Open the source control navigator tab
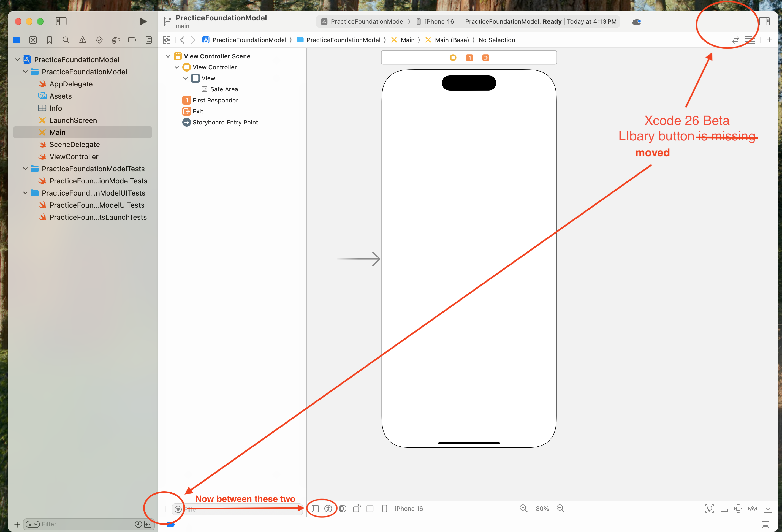The width and height of the screenshot is (782, 532). click(33, 40)
